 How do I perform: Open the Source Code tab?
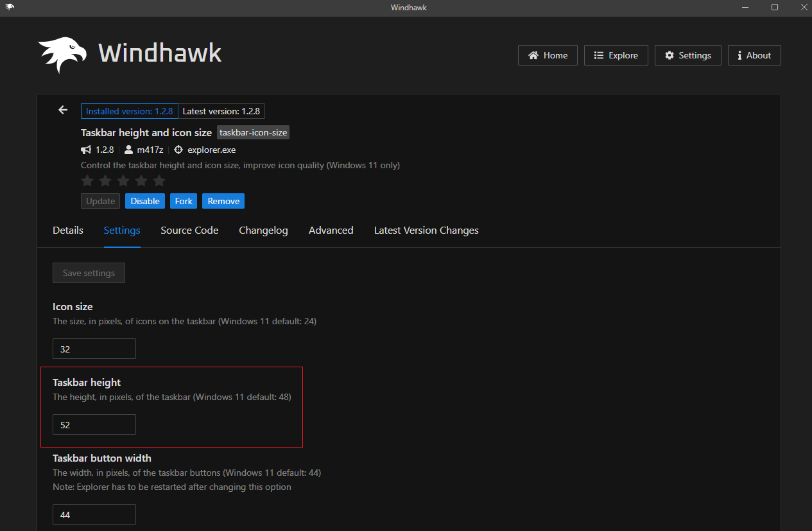pyautogui.click(x=189, y=230)
